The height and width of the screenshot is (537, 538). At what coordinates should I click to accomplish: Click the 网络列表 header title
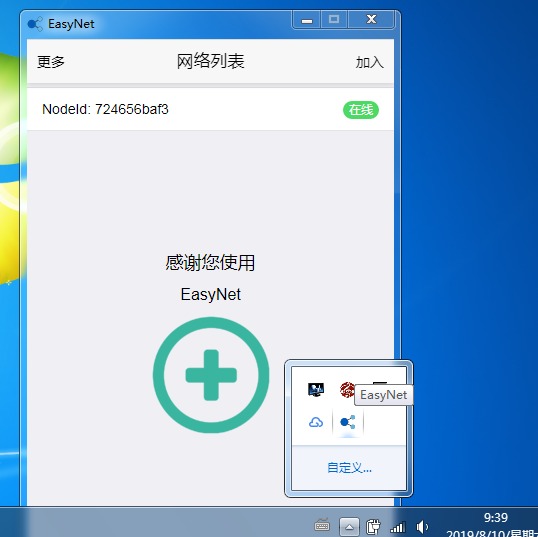coord(211,62)
